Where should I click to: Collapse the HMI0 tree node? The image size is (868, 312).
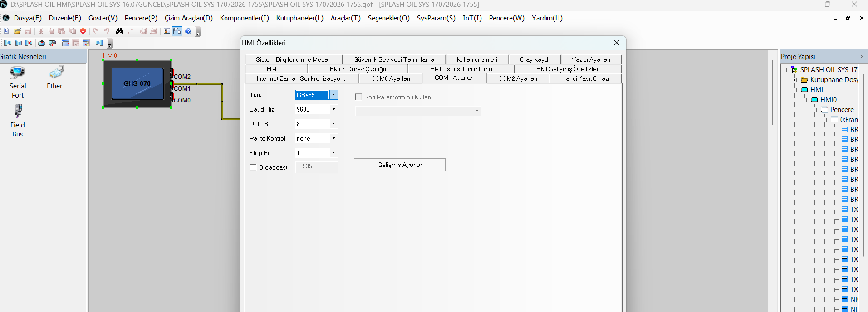click(x=804, y=100)
